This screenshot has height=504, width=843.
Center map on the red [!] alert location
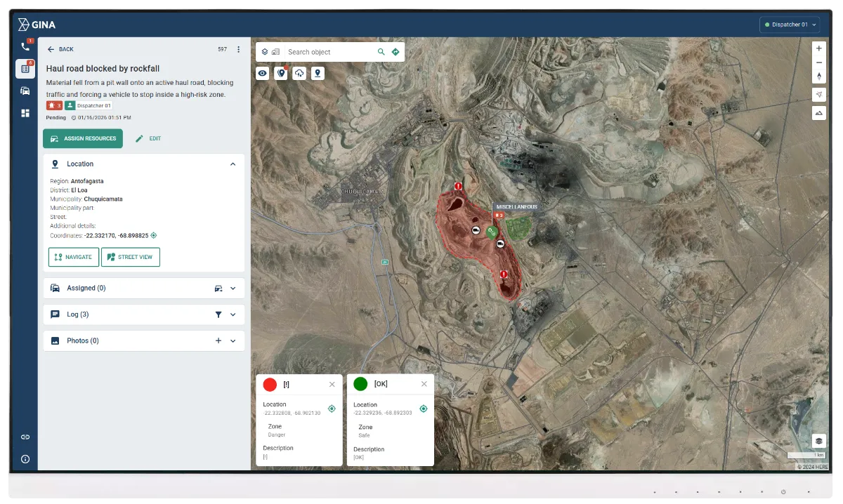(332, 409)
